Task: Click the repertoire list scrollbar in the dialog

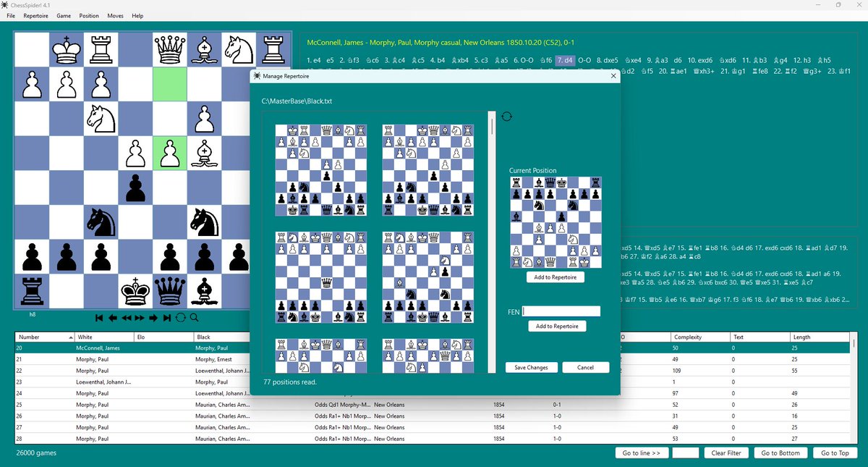Action: (x=491, y=242)
